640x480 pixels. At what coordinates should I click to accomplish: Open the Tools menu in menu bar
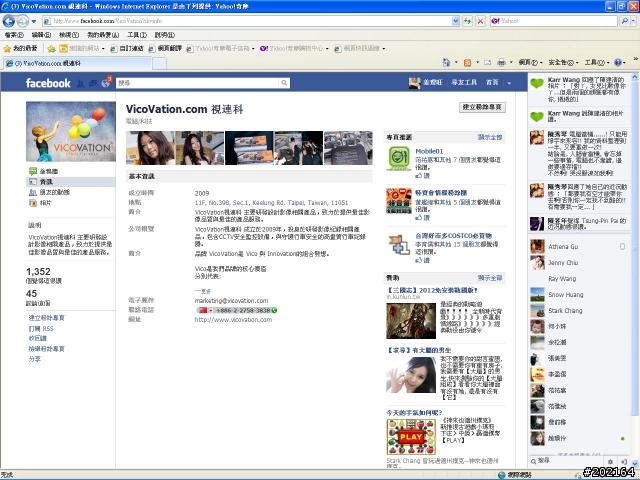point(137,35)
